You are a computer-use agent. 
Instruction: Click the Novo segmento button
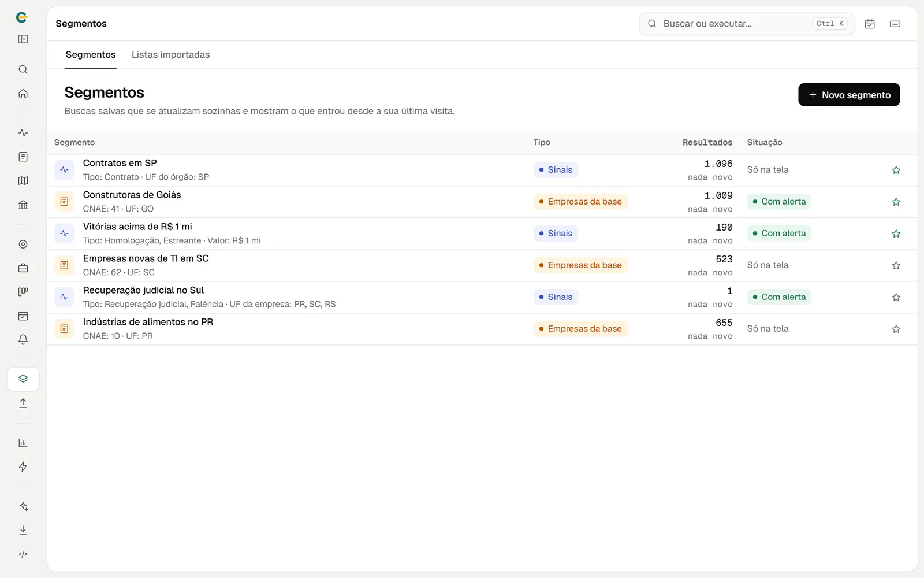tap(849, 95)
